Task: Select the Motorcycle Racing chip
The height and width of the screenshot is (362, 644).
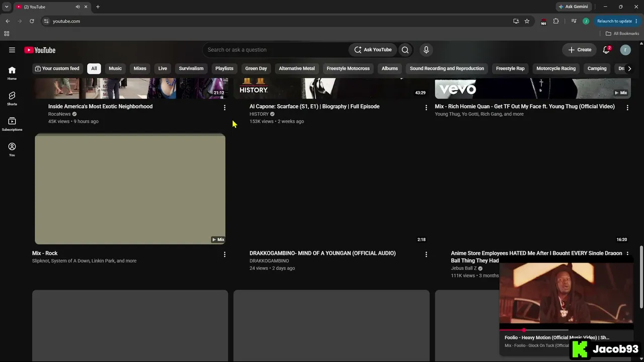Action: tap(556, 68)
